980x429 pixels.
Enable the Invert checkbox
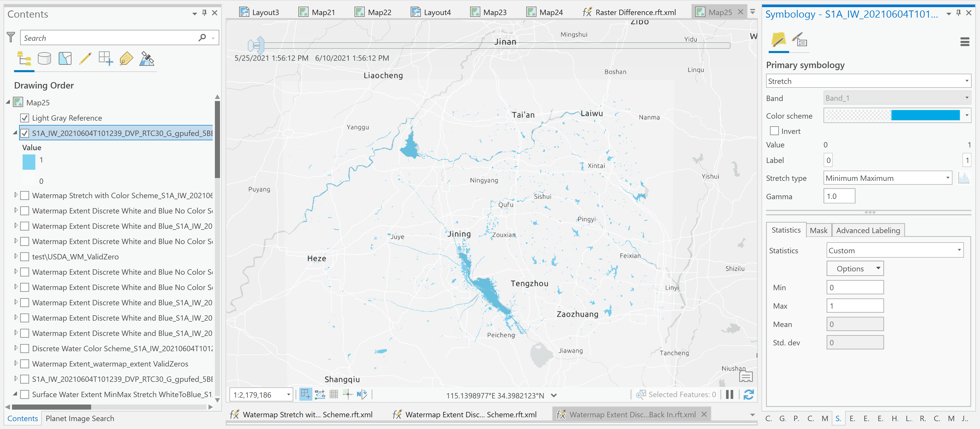point(774,131)
